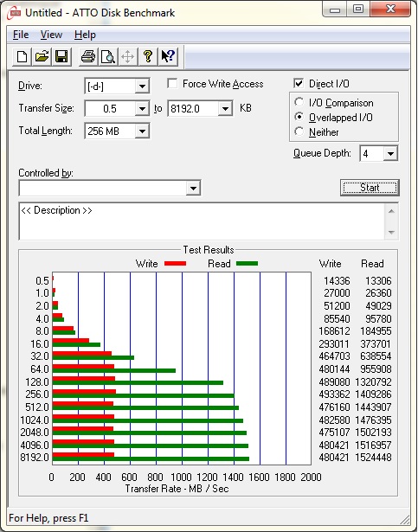418x532 pixels.
Task: Open Print Preview toolbar icon
Action: (x=108, y=56)
